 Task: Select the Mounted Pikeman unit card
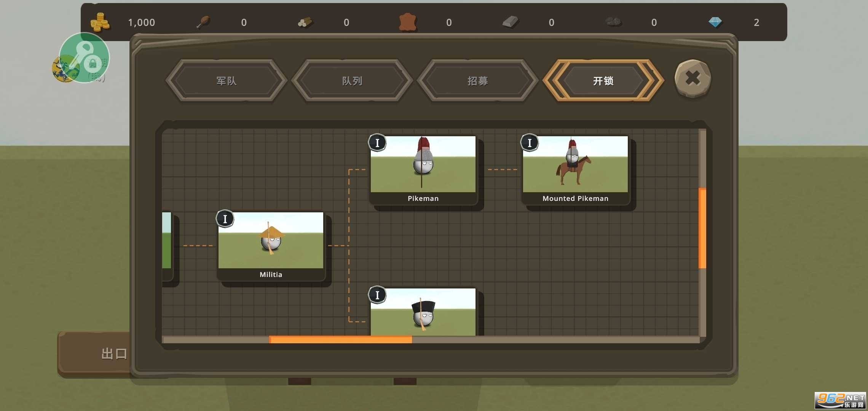(575, 169)
